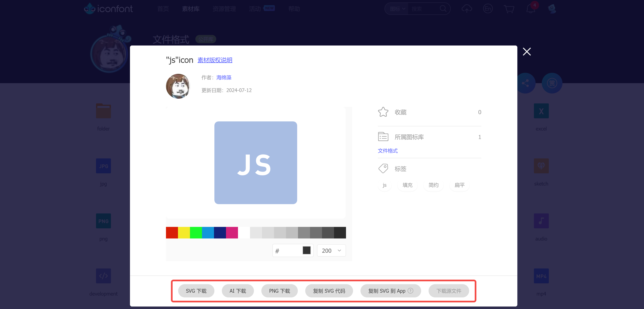The image size is (644, 309).
Task: Select the excel file icon
Action: point(541,111)
